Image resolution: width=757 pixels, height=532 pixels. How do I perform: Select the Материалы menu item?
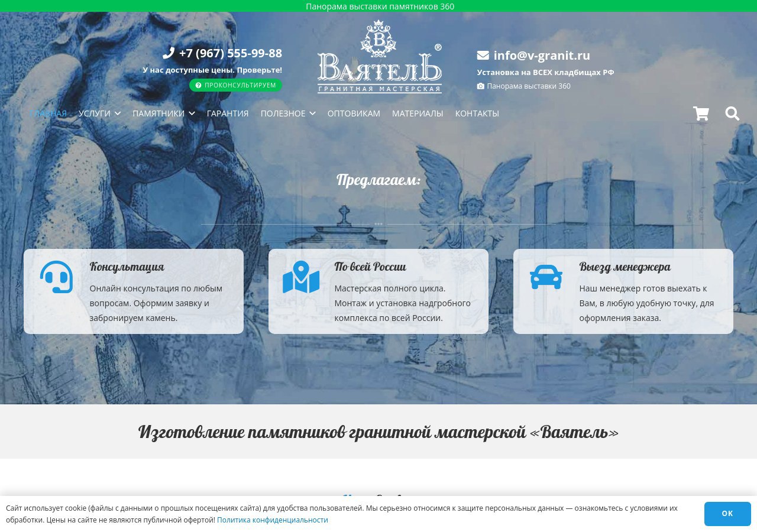coord(418,113)
